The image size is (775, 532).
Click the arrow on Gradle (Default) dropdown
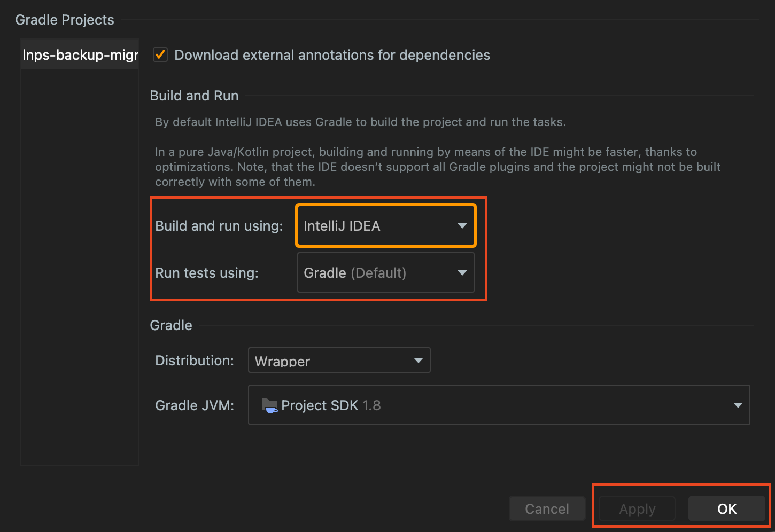pos(462,273)
